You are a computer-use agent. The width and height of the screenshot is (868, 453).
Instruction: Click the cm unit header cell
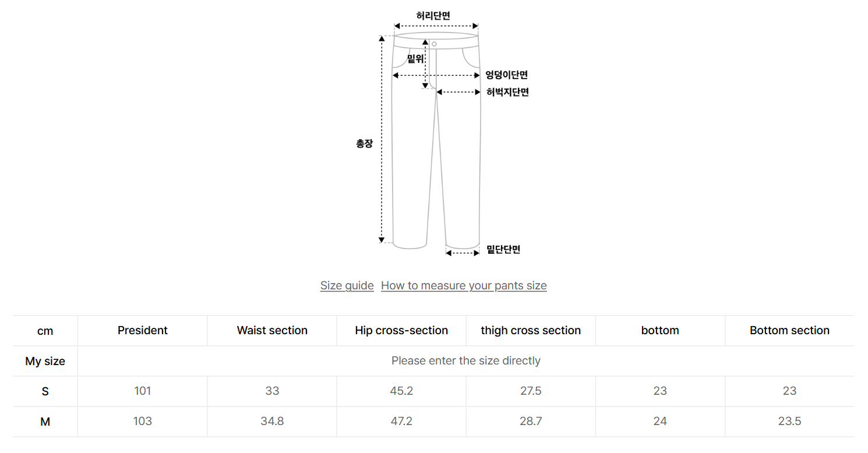(x=45, y=331)
